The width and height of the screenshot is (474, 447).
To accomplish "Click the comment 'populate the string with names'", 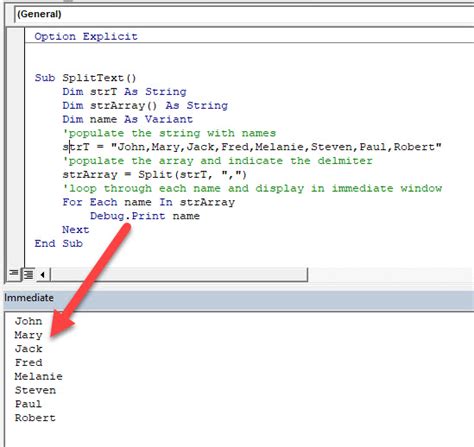I will point(169,133).
